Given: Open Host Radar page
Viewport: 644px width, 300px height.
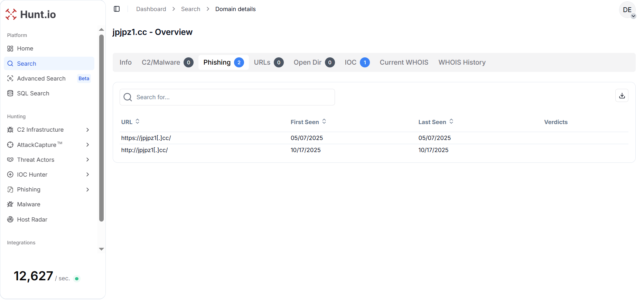Looking at the screenshot, I should [32, 219].
